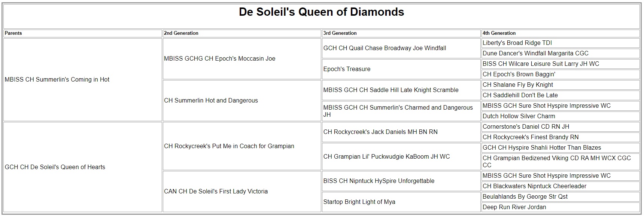Open Liberty's Broad Ridge TDI entry
Viewport: 644px width, 217px height.
(x=517, y=43)
